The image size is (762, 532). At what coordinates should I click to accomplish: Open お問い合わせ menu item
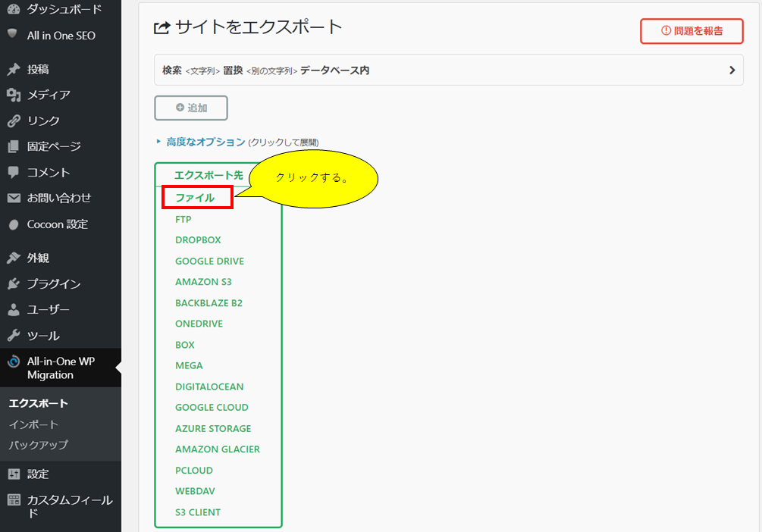click(x=60, y=199)
